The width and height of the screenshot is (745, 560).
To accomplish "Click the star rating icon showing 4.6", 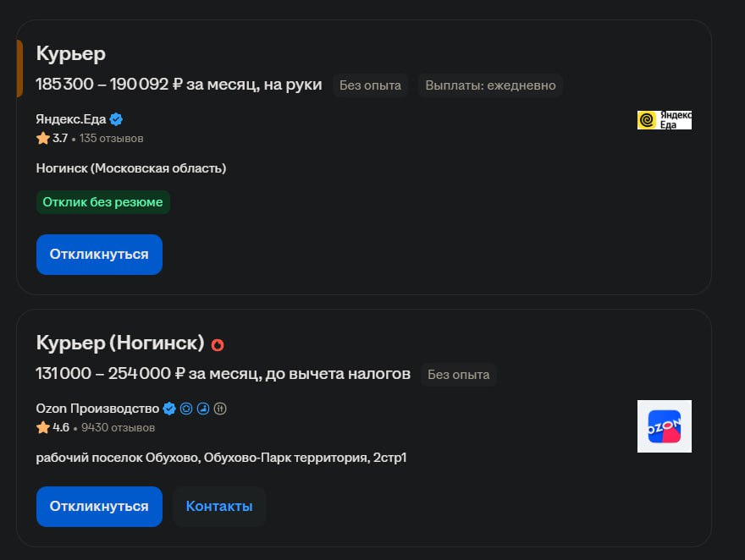I will (43, 427).
